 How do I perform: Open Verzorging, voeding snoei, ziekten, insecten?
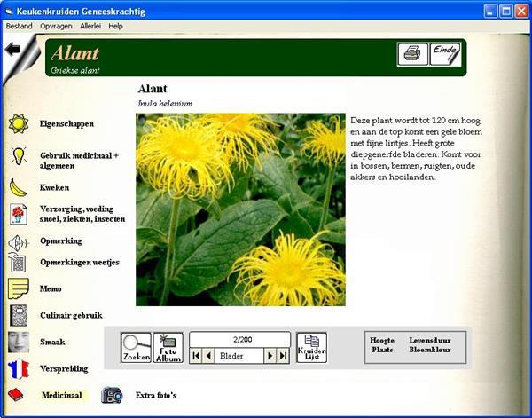coord(82,214)
